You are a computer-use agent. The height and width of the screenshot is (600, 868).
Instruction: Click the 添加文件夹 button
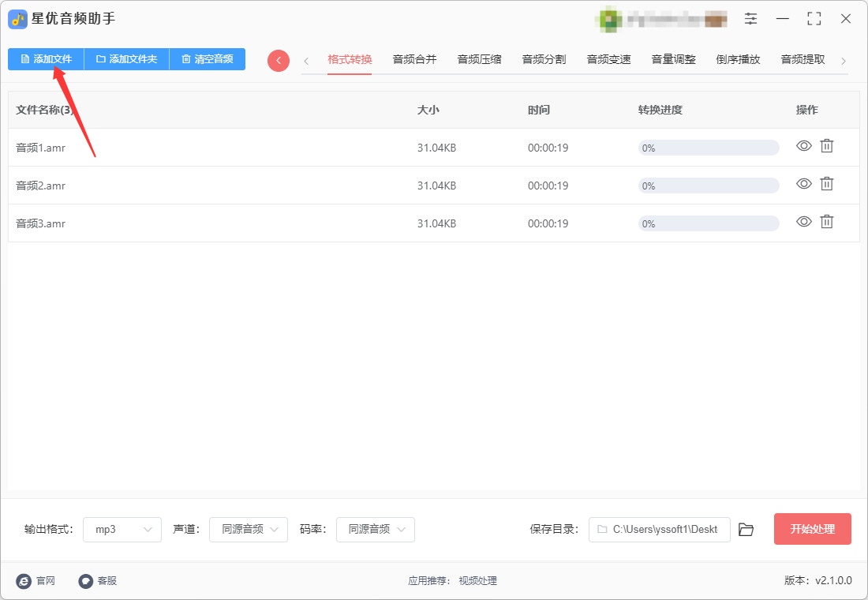(127, 59)
